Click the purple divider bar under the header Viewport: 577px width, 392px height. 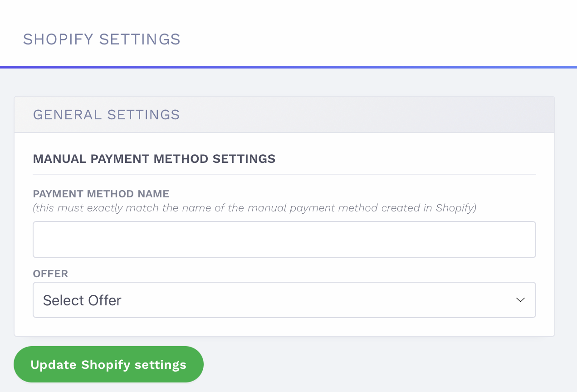[288, 66]
